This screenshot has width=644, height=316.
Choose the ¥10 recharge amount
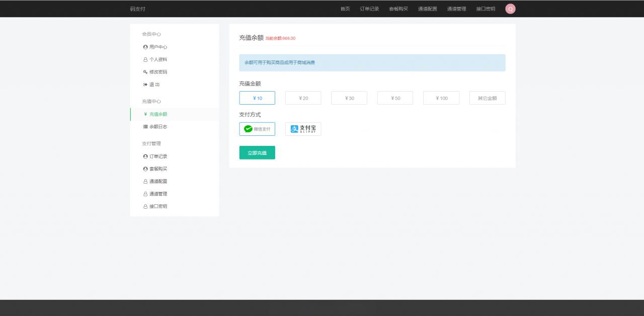[x=257, y=98]
